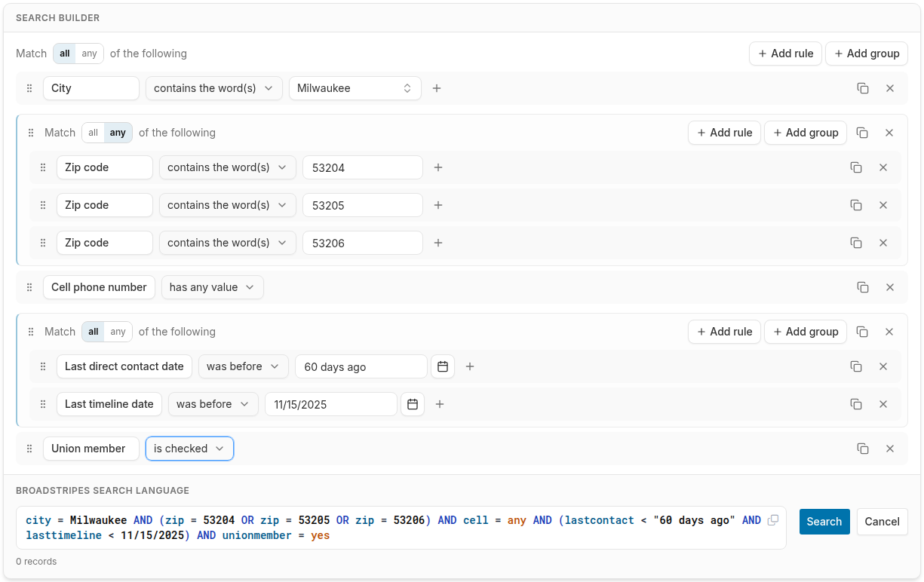Screen dimensions: 924x582
Task: Duplicate the 53206 zip code rule
Action: point(856,243)
